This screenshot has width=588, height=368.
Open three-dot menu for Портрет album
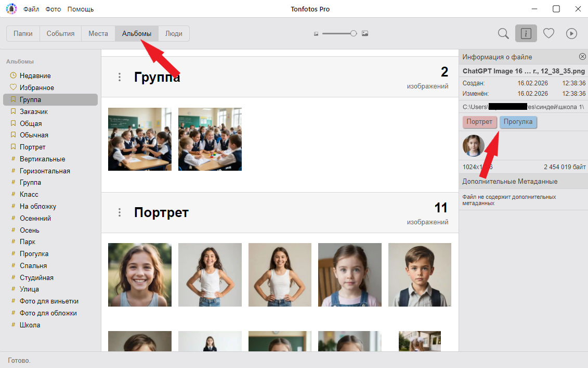(x=120, y=212)
